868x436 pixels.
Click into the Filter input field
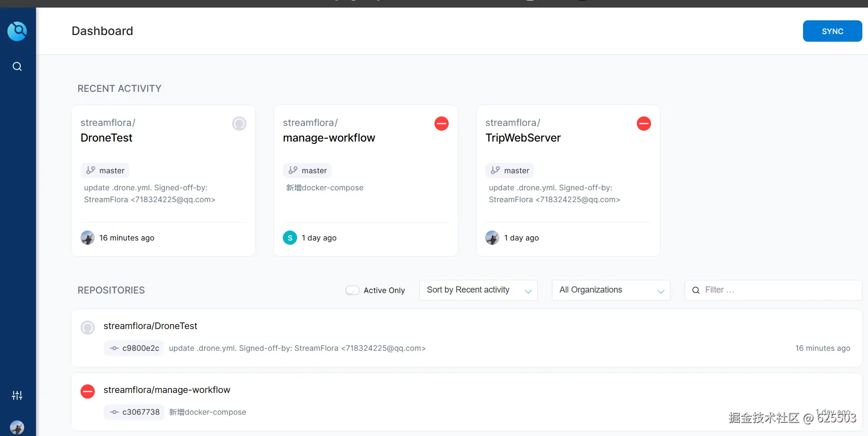pos(773,290)
